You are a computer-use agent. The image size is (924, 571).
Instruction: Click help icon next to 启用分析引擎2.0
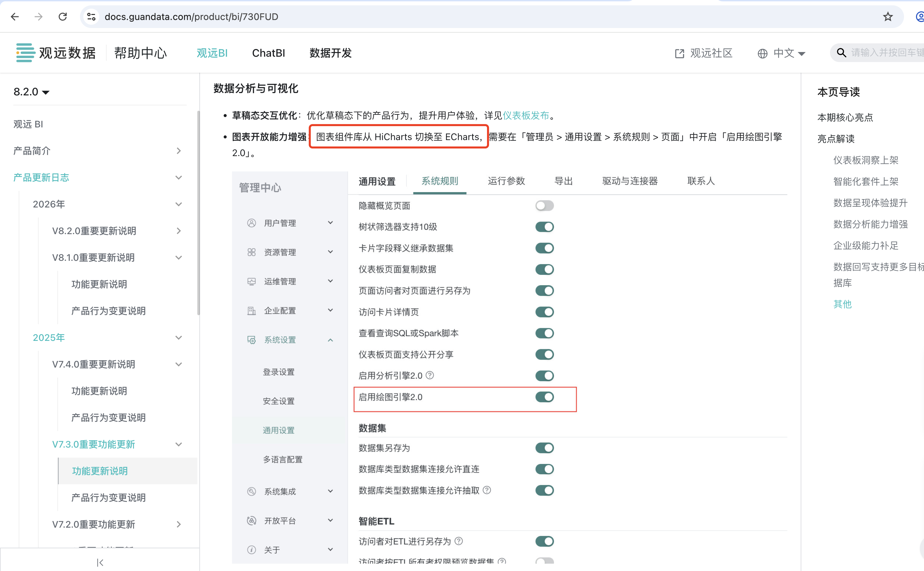pos(430,375)
